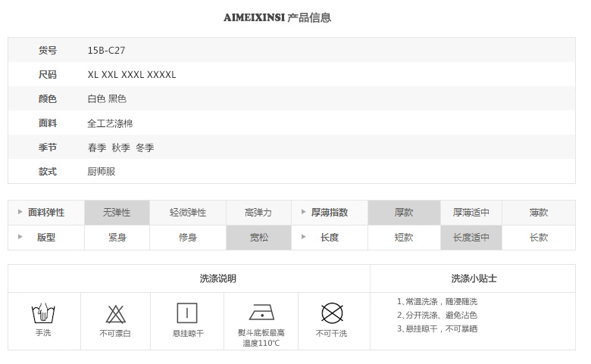
Task: Click the style value 厨师服
Action: (102, 172)
